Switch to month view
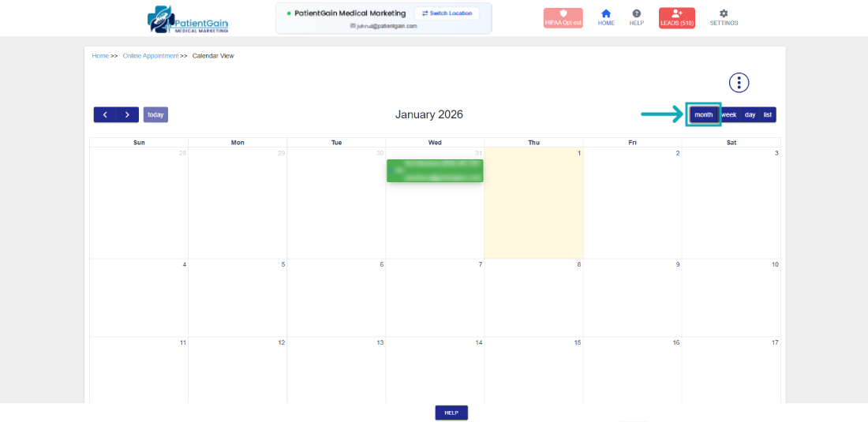The height and width of the screenshot is (422, 868). pos(704,114)
